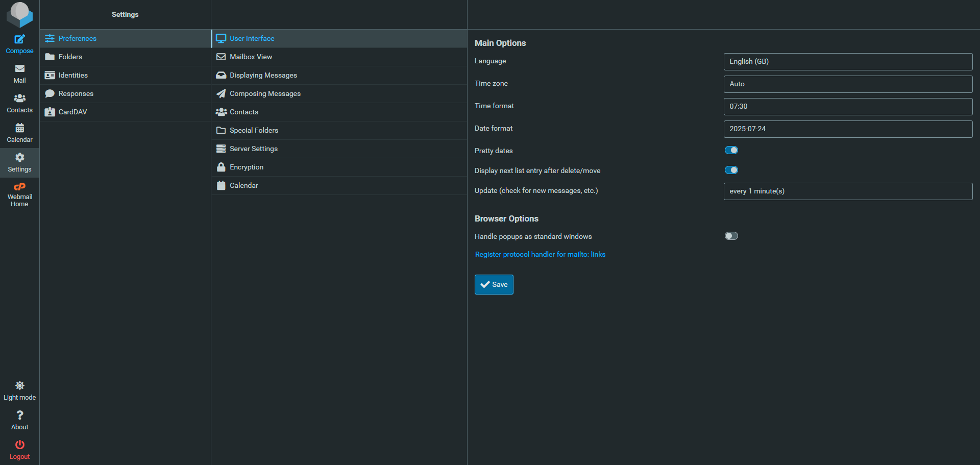Toggle Display next list entry after delete/move
The width and height of the screenshot is (980, 465).
tap(731, 170)
